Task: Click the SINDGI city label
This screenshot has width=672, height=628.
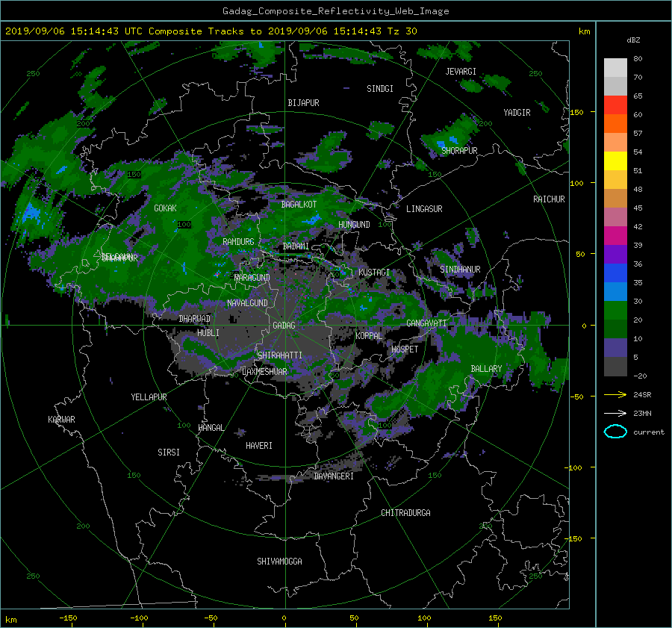Action: (380, 89)
